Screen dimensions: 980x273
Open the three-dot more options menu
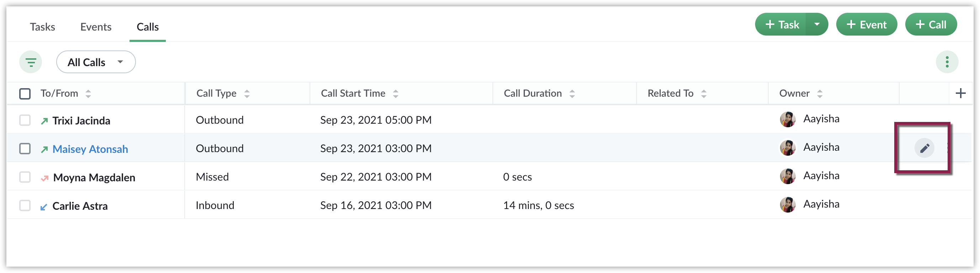click(947, 62)
